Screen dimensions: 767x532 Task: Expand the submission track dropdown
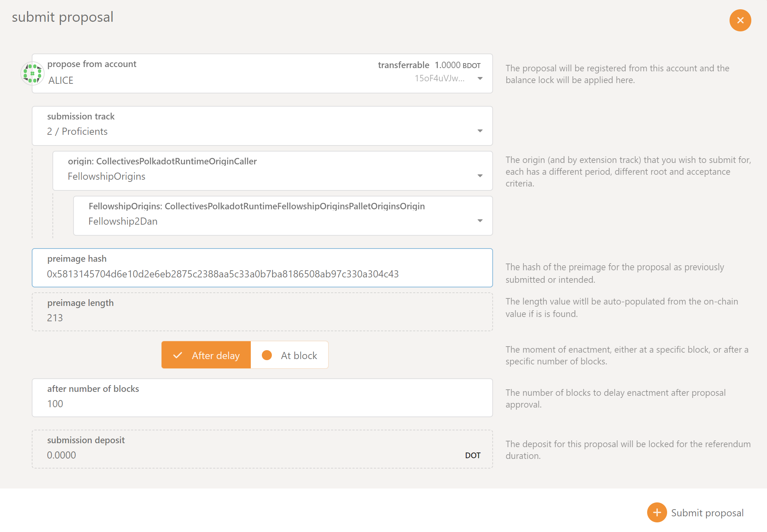click(480, 131)
